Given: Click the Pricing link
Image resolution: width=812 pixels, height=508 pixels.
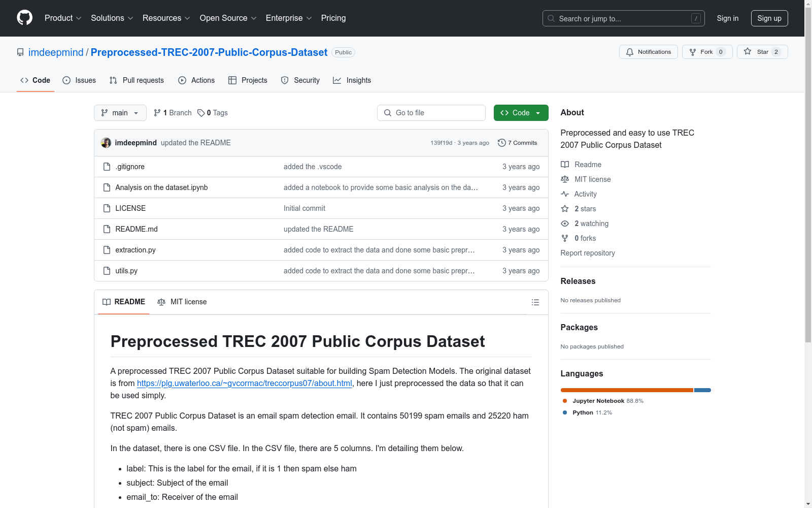Looking at the screenshot, I should click(333, 18).
